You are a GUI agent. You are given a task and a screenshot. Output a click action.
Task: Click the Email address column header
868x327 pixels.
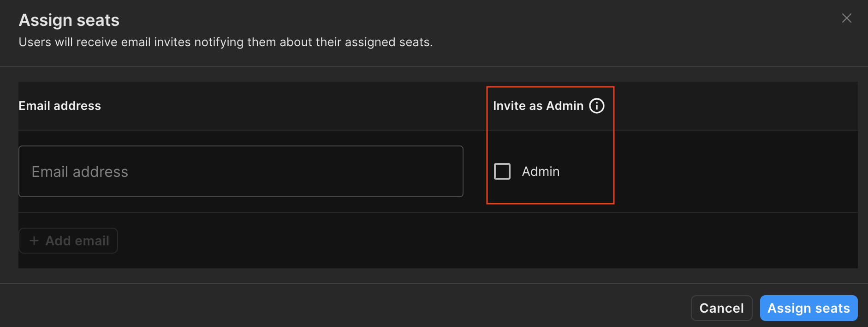[60, 106]
